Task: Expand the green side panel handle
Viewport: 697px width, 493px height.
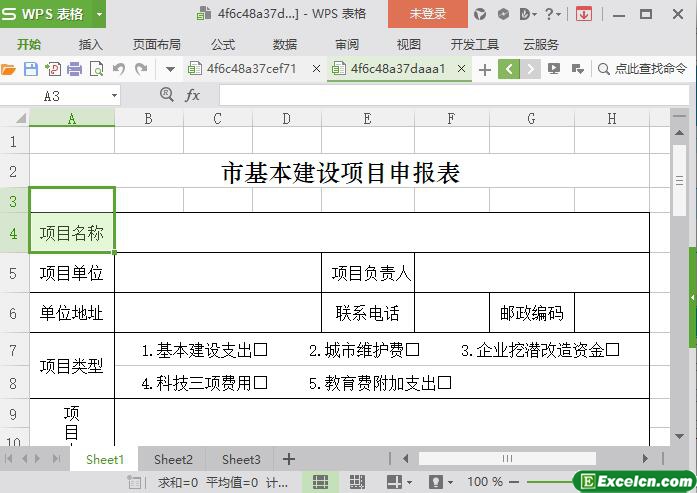Action: (693, 297)
